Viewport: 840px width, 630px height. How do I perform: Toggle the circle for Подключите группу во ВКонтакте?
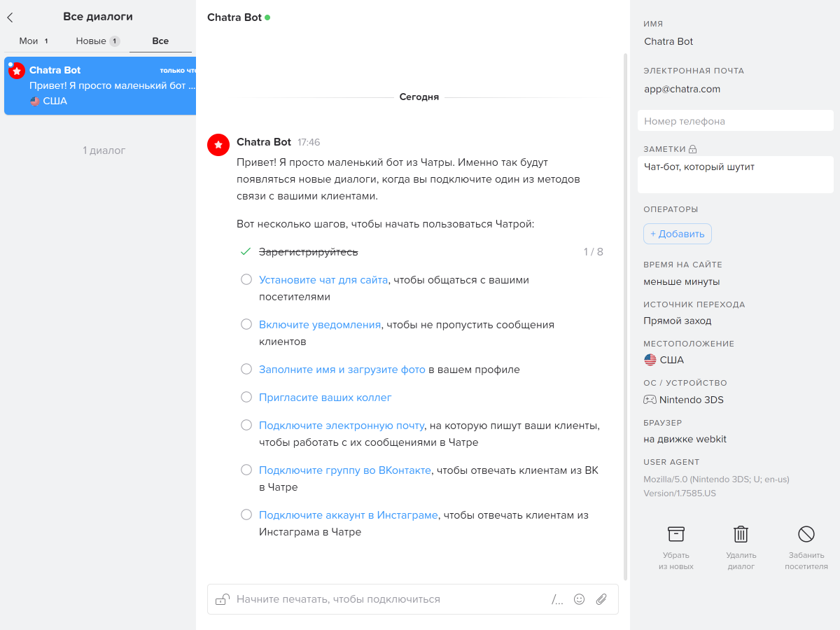point(246,470)
